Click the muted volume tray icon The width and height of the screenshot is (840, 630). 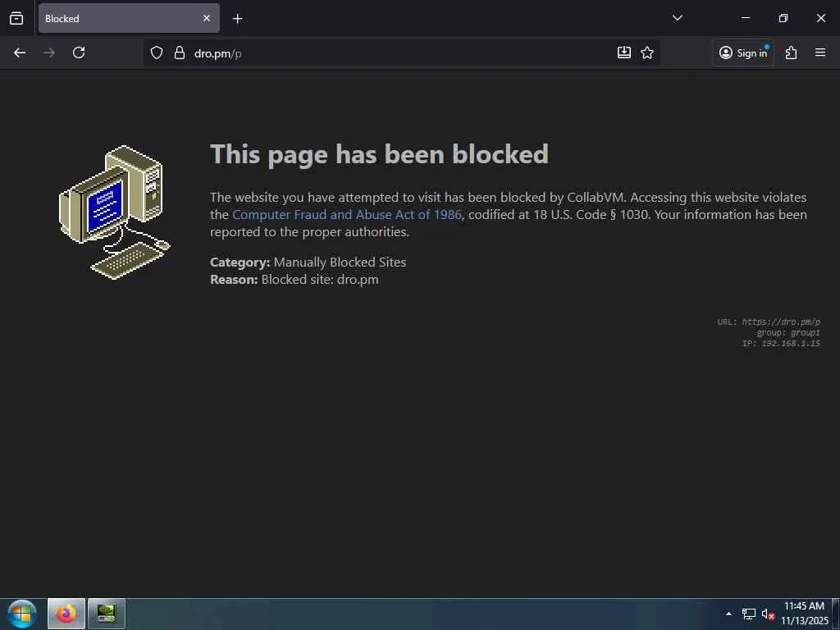(768, 614)
